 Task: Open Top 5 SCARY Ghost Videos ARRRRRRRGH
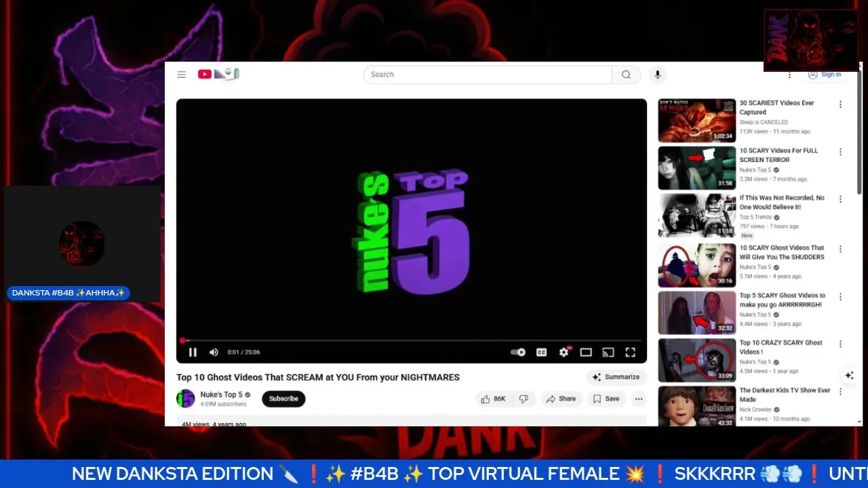696,313
